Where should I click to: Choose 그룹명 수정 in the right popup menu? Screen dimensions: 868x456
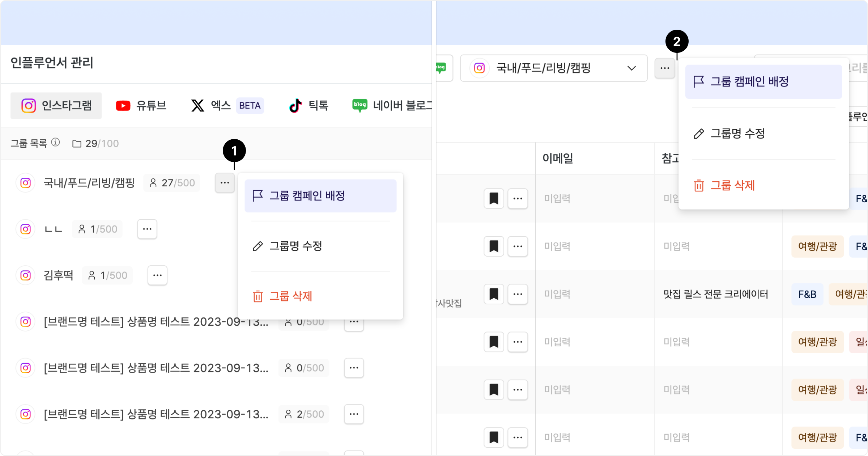pyautogui.click(x=738, y=134)
